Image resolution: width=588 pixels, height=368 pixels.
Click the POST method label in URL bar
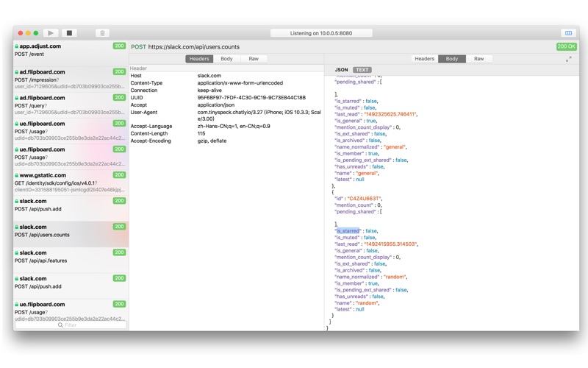tap(138, 47)
